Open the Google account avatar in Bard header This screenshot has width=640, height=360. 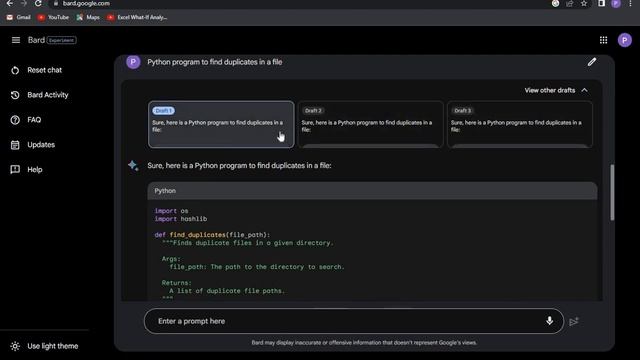[624, 40]
